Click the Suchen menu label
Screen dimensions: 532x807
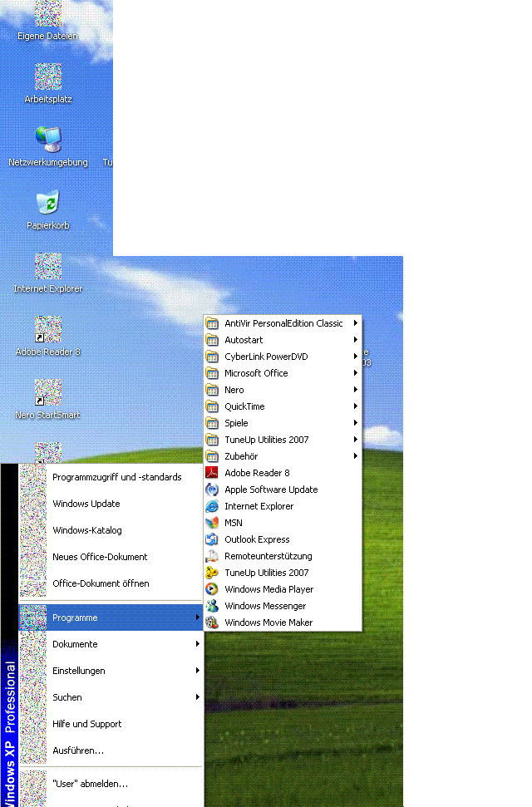point(67,697)
